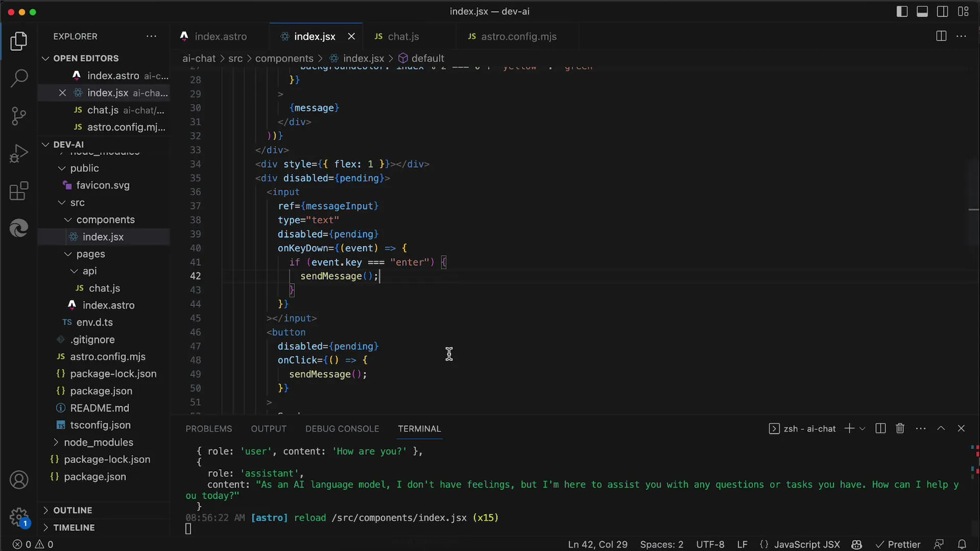Change indentation via Spaces: 2
Image resolution: width=980 pixels, height=551 pixels.
pos(661,544)
